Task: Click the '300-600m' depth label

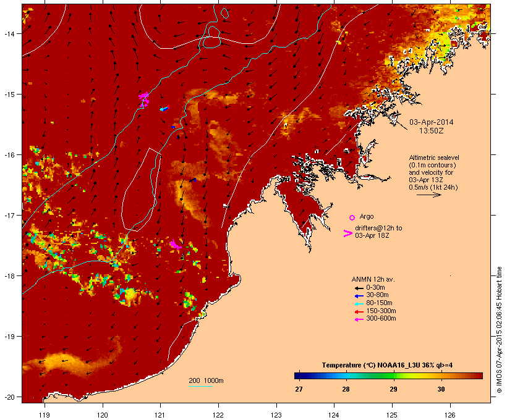Action: pos(381,319)
